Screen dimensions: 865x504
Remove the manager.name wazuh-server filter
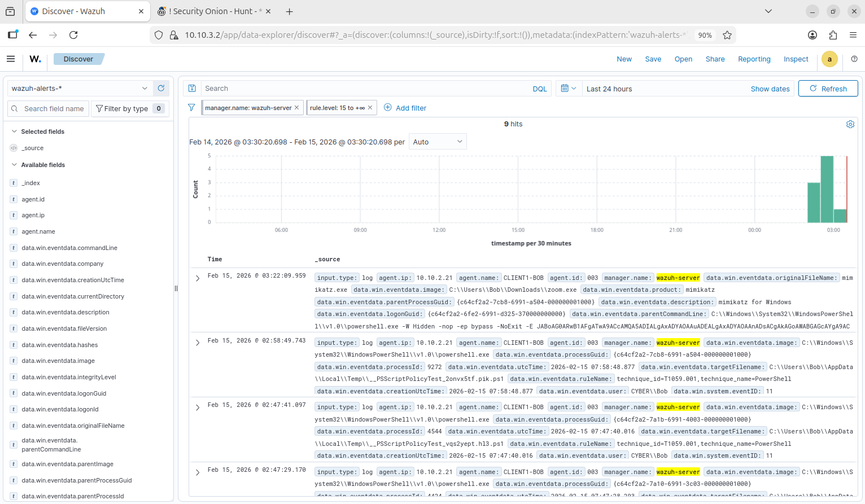pyautogui.click(x=296, y=108)
